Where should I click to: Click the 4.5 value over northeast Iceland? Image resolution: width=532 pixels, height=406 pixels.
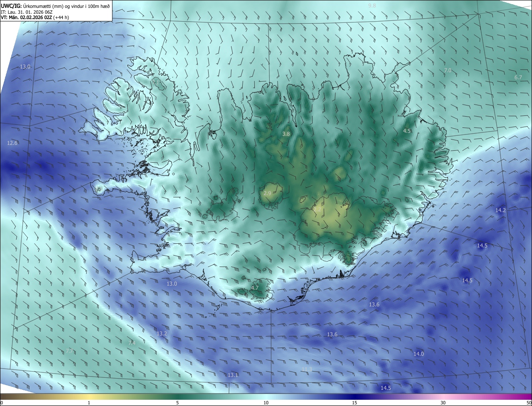coord(407,131)
